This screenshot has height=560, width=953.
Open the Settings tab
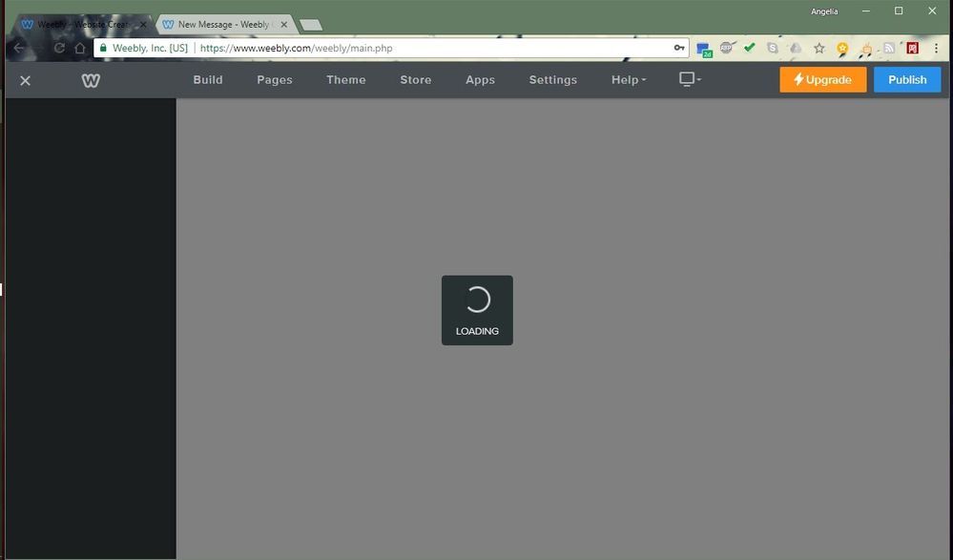click(x=553, y=80)
